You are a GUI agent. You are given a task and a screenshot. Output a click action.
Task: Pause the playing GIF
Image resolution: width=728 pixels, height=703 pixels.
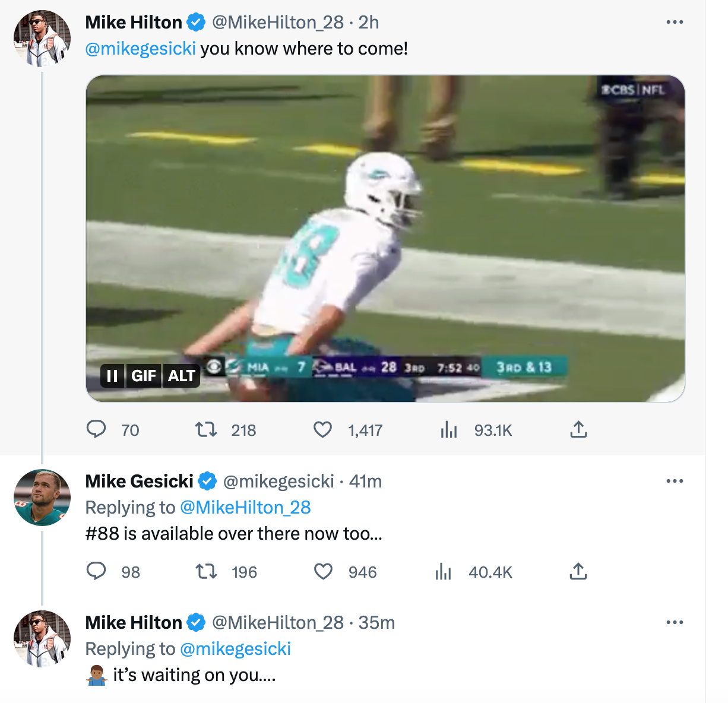click(112, 376)
